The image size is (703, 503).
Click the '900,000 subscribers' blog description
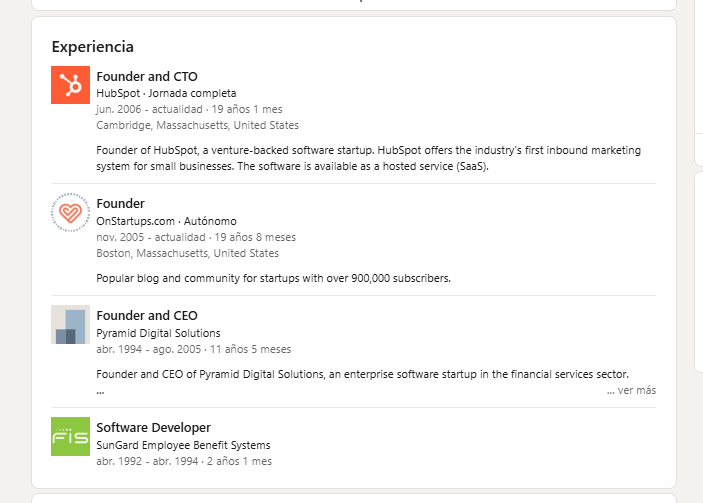click(273, 278)
